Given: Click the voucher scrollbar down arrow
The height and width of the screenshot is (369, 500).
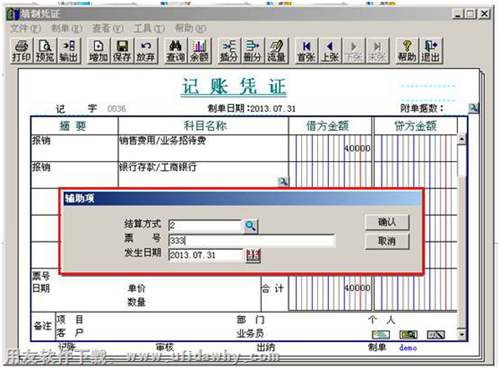Looking at the screenshot, I should pyautogui.click(x=462, y=334).
